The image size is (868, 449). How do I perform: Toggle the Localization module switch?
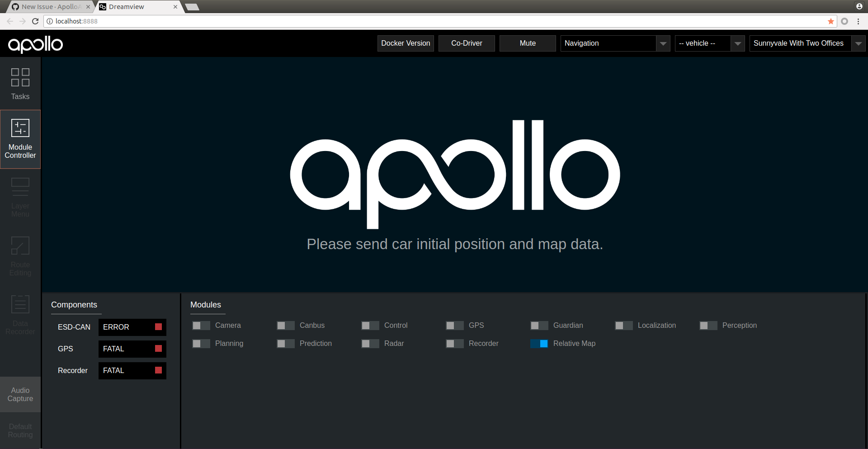click(x=624, y=326)
